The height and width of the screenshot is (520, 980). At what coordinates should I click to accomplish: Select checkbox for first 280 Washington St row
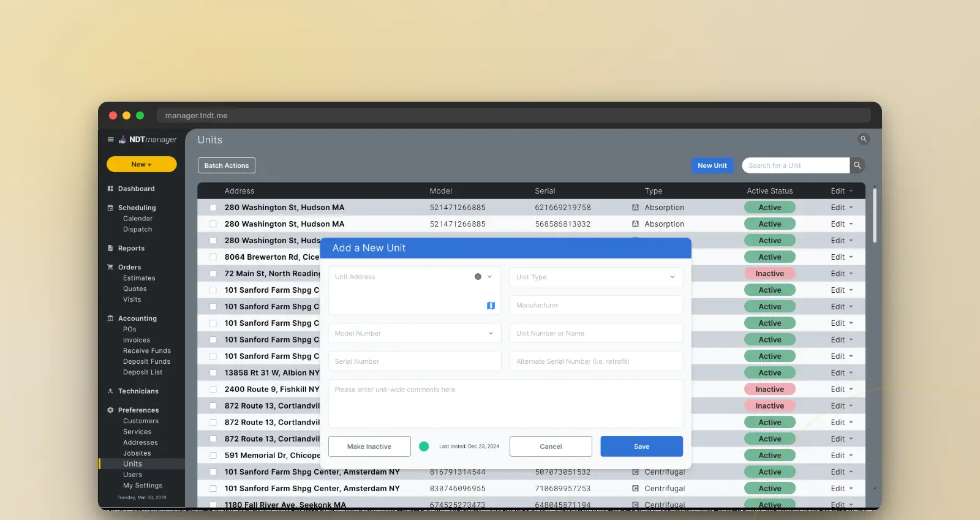pyautogui.click(x=213, y=208)
